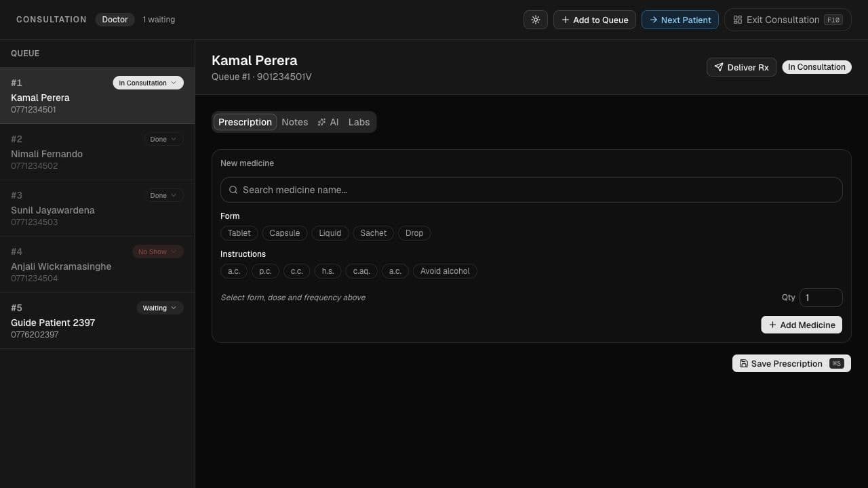Toggle the c.aq. instruction chip
The height and width of the screenshot is (488, 868).
point(361,271)
